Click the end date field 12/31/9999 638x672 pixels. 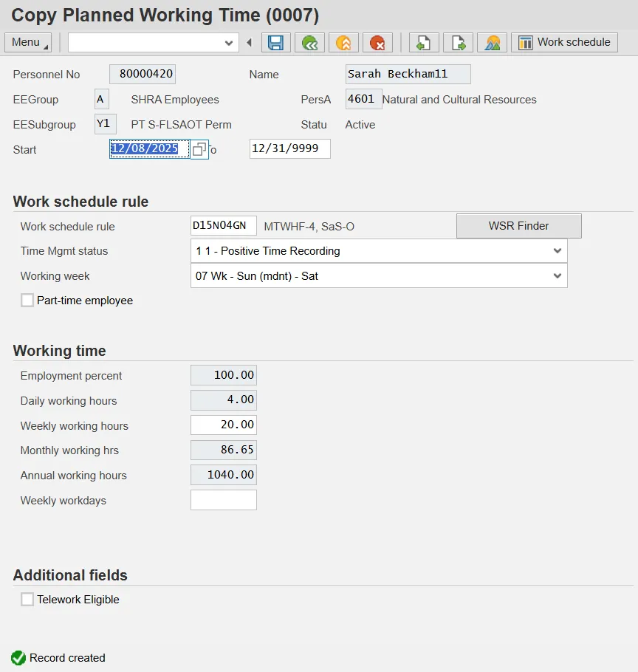[x=290, y=148]
